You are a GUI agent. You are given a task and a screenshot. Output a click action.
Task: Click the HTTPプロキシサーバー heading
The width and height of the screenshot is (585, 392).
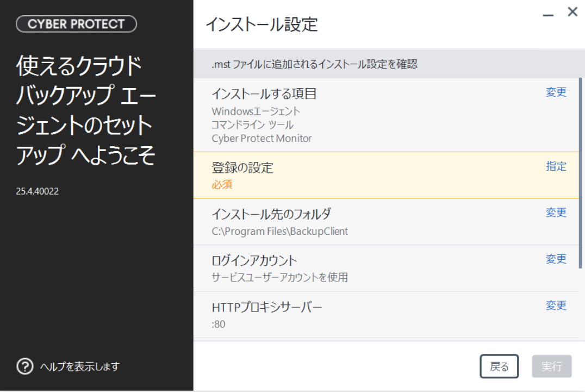[x=267, y=307]
